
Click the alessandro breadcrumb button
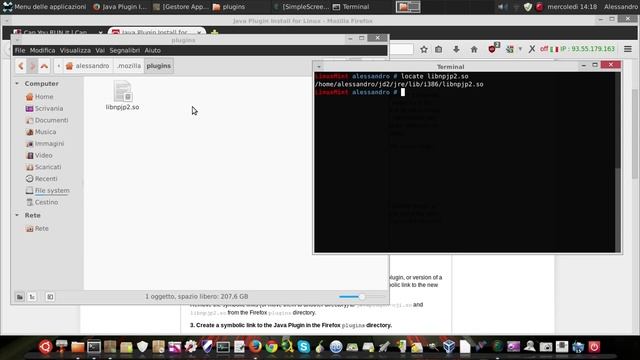point(88,66)
